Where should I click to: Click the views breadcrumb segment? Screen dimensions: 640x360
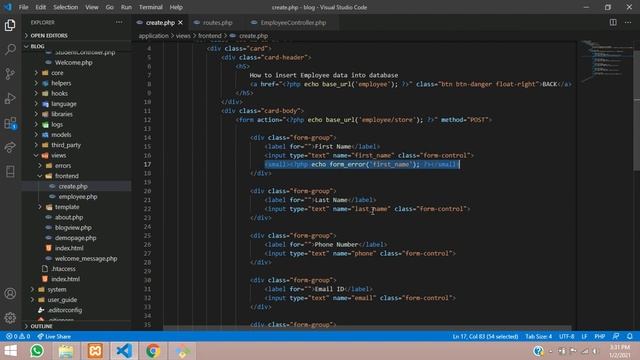(183, 36)
